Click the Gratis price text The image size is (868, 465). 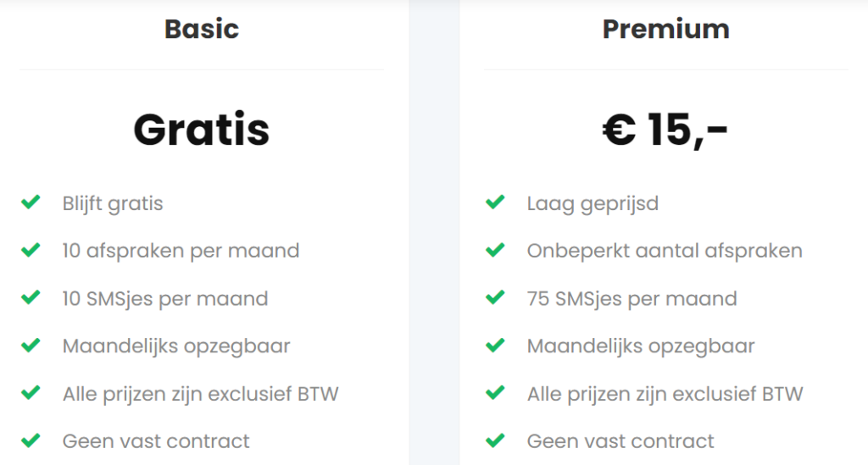coord(202,130)
